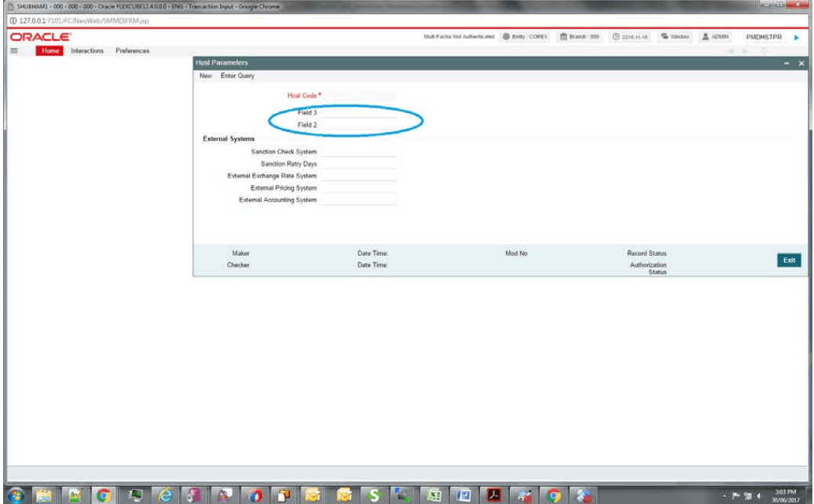Click the External Exchange Rate System field
Viewport: 814px width, 504px height.
point(359,176)
